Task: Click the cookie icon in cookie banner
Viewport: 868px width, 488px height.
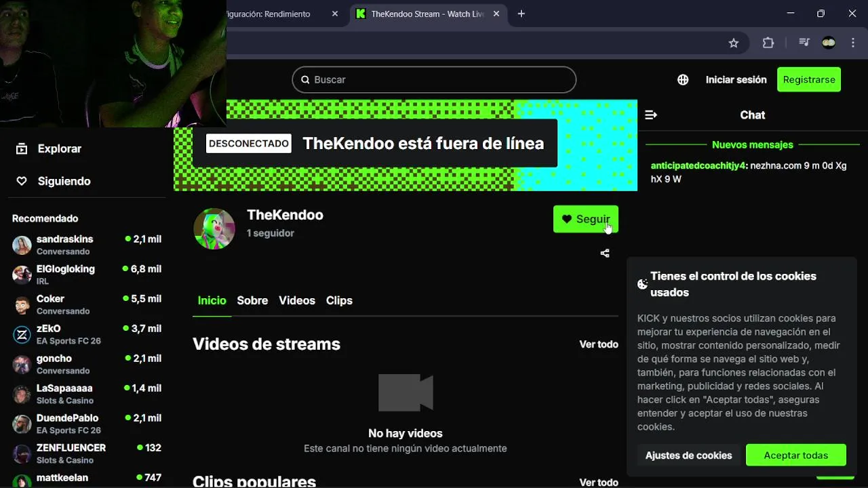Action: 642,284
